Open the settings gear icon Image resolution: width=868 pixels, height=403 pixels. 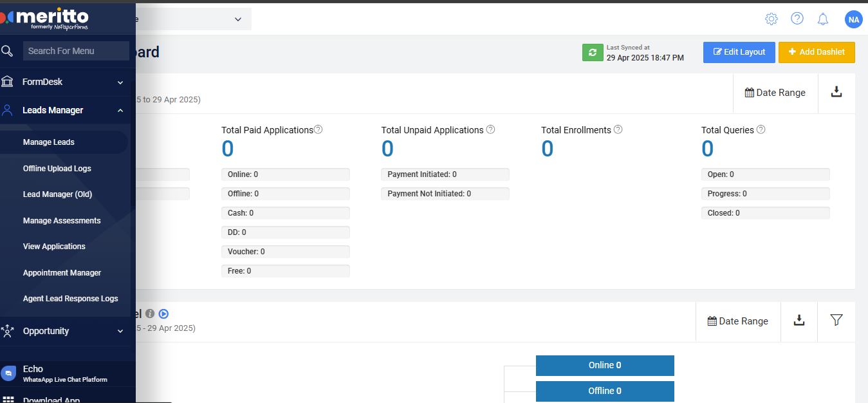click(771, 19)
